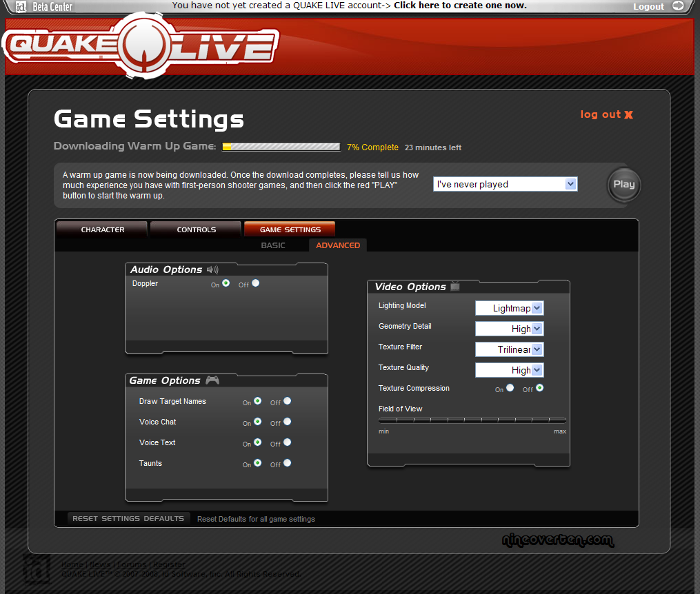Open the Lighting Model dropdown

click(510, 308)
